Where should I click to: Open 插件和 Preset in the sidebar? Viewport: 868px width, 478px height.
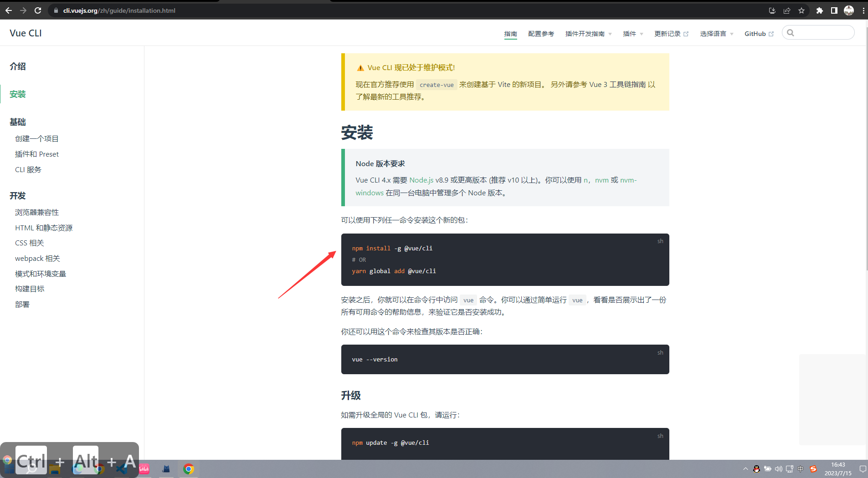pos(37,154)
